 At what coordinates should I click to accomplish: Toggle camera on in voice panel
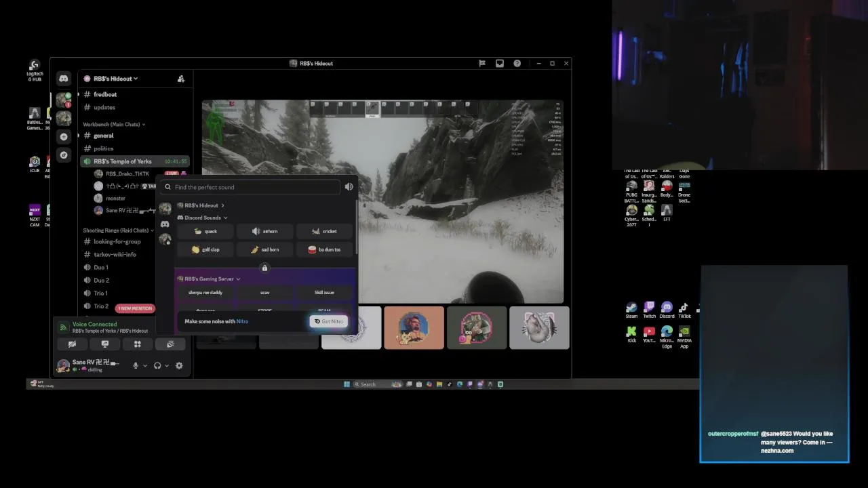(x=72, y=344)
